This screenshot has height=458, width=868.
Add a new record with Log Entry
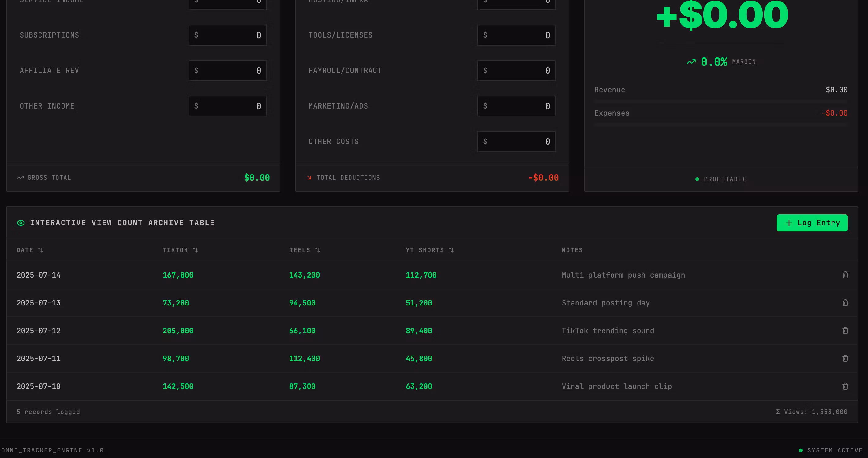(812, 223)
